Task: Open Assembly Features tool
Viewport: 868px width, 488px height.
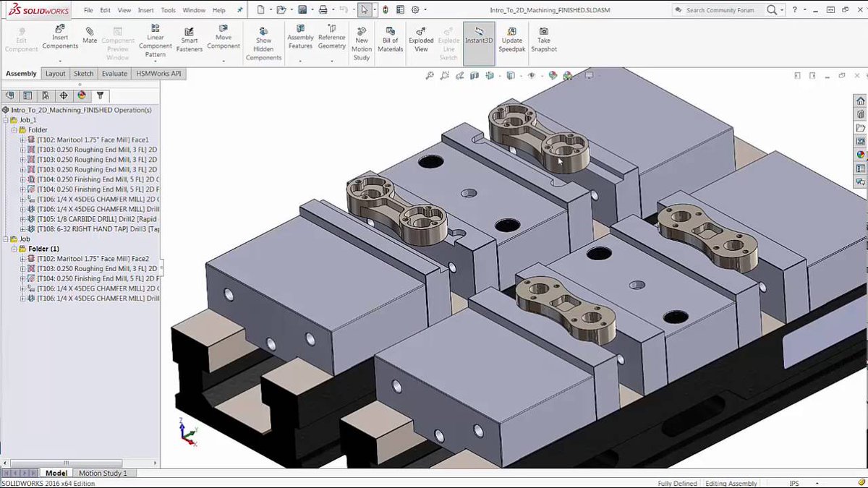Action: point(300,38)
